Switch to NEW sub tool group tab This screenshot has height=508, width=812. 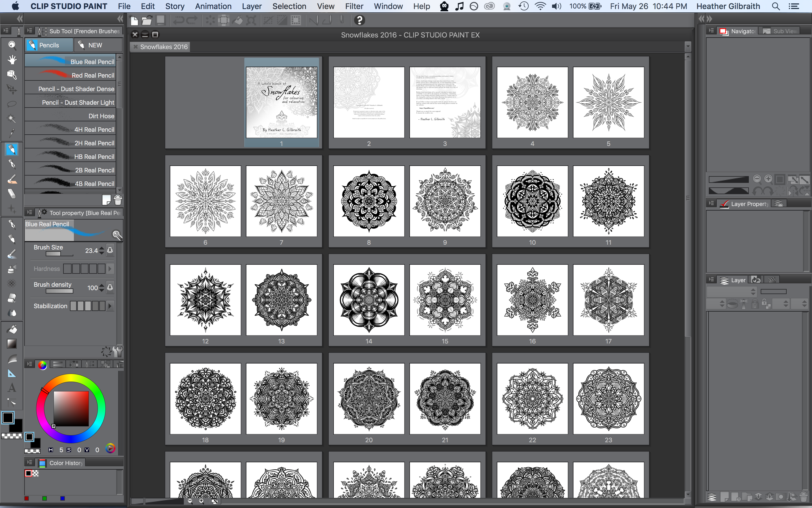(x=98, y=45)
